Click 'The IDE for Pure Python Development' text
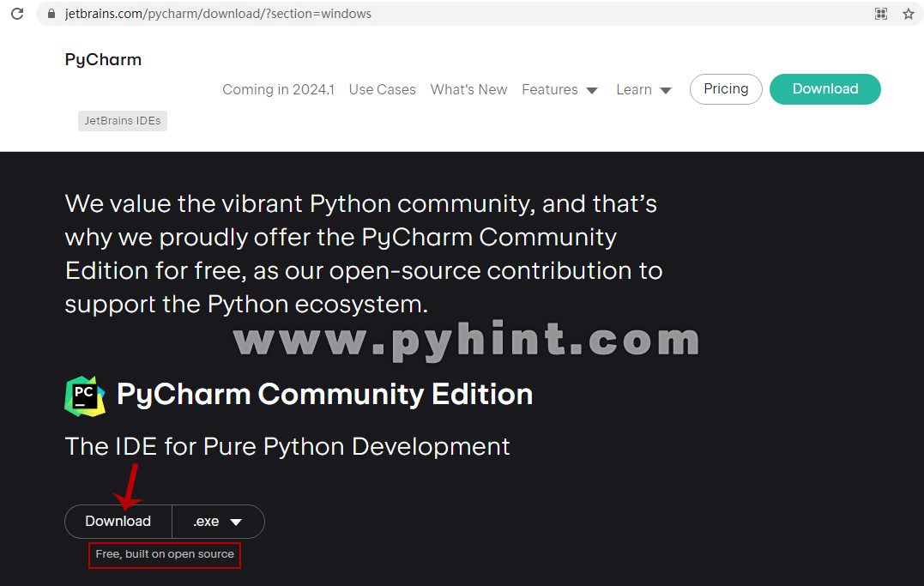 [287, 446]
